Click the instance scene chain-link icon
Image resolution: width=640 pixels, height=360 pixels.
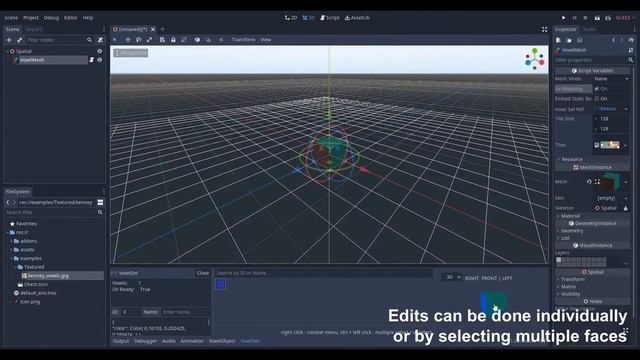click(19, 40)
